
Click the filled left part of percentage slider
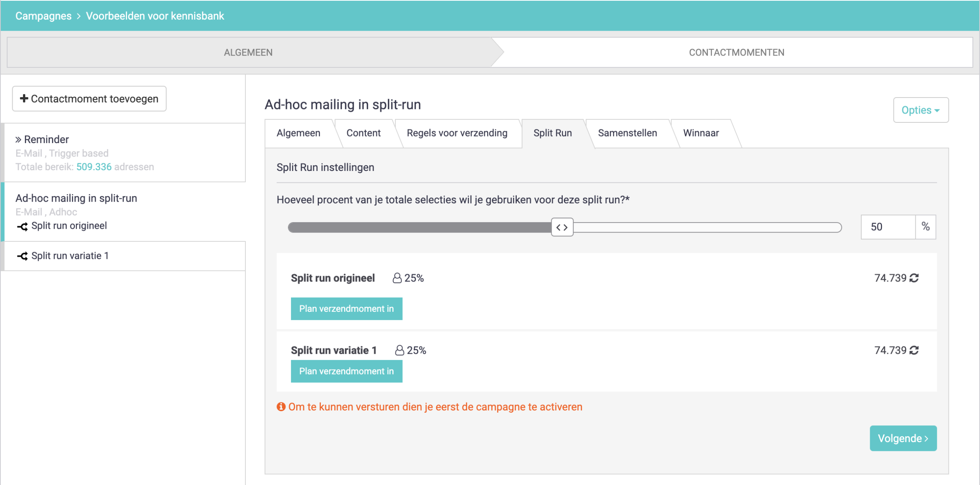click(420, 227)
